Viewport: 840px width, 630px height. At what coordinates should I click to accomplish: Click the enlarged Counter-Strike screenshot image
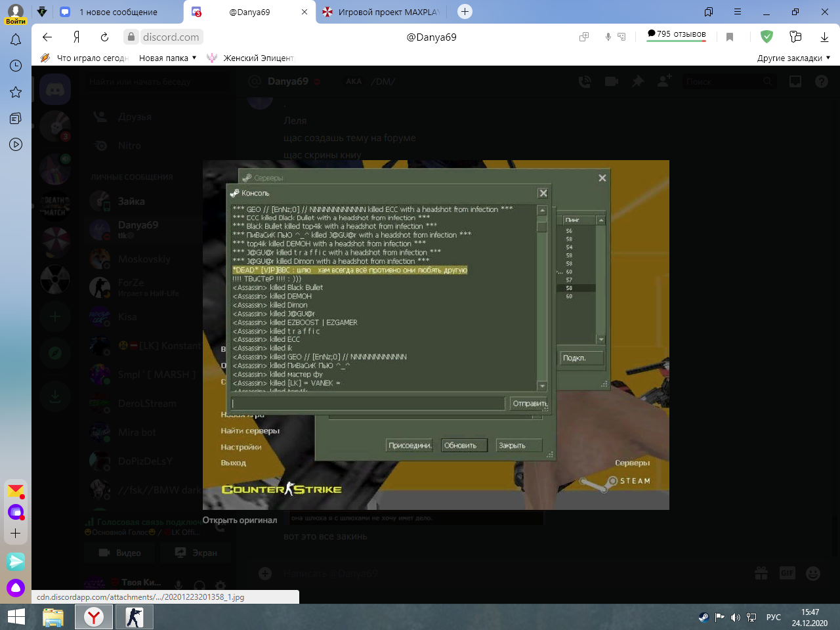click(436, 335)
